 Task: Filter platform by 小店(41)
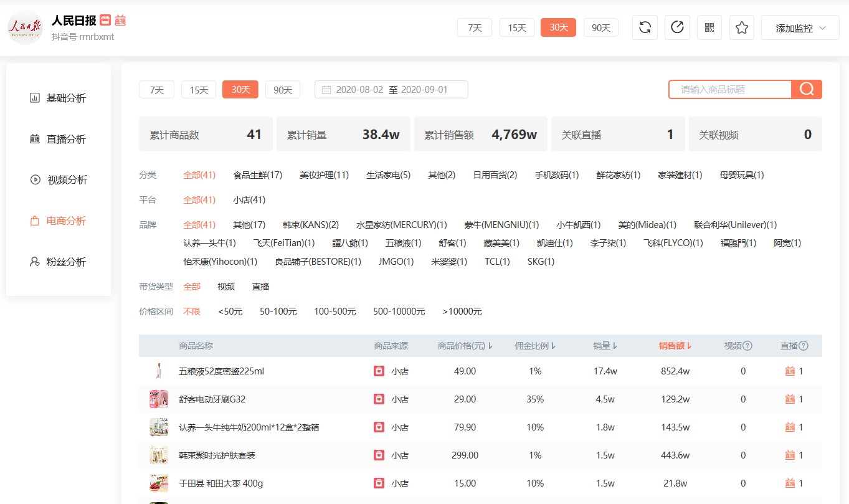click(x=249, y=200)
